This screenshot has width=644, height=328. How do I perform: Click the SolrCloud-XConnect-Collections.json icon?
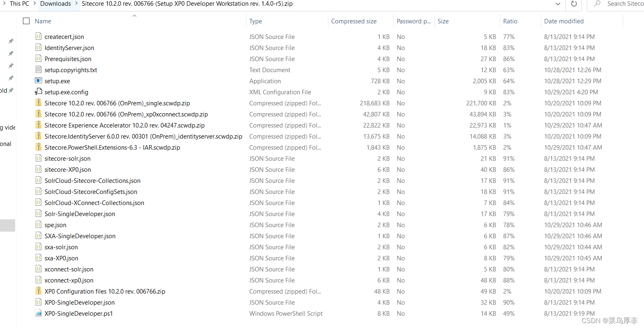pos(38,202)
